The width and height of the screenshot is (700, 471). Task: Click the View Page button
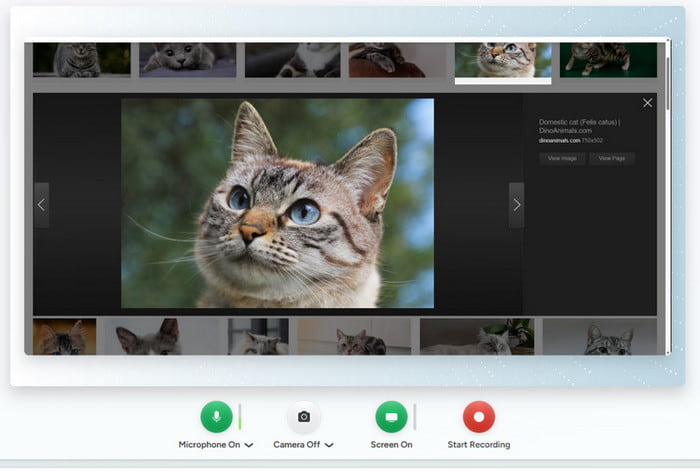pos(612,158)
